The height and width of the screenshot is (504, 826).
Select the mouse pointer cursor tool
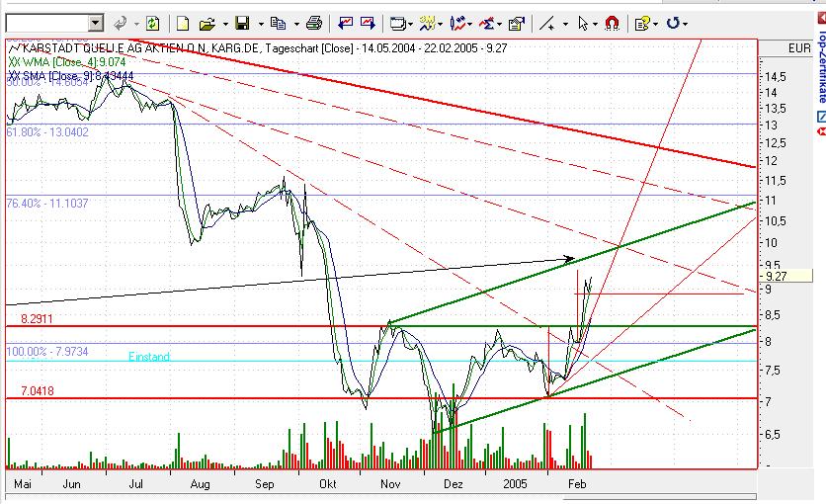point(583,23)
